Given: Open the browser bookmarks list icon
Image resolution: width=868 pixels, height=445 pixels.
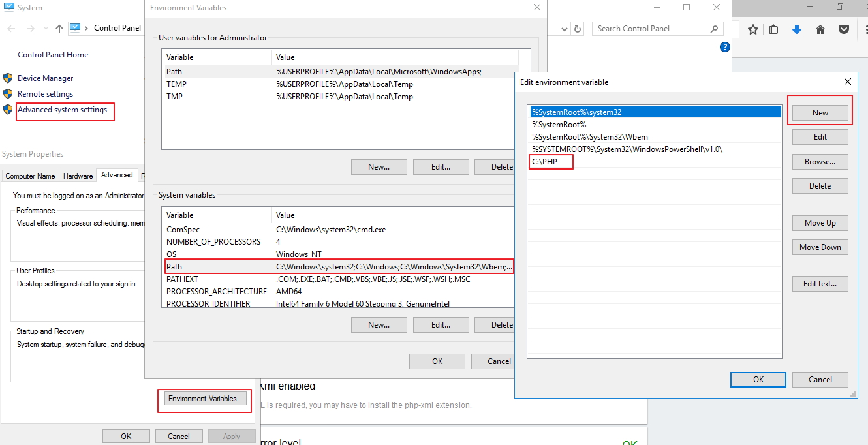Looking at the screenshot, I should 774,29.
